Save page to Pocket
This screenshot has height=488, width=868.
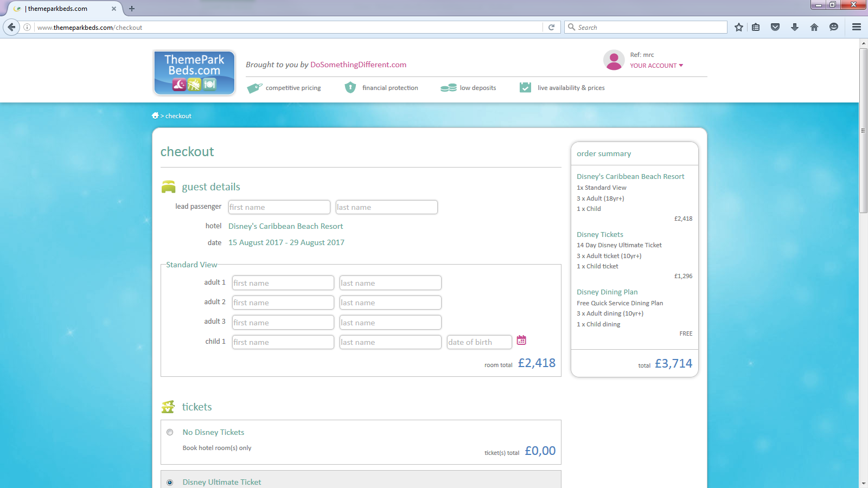[x=775, y=27]
